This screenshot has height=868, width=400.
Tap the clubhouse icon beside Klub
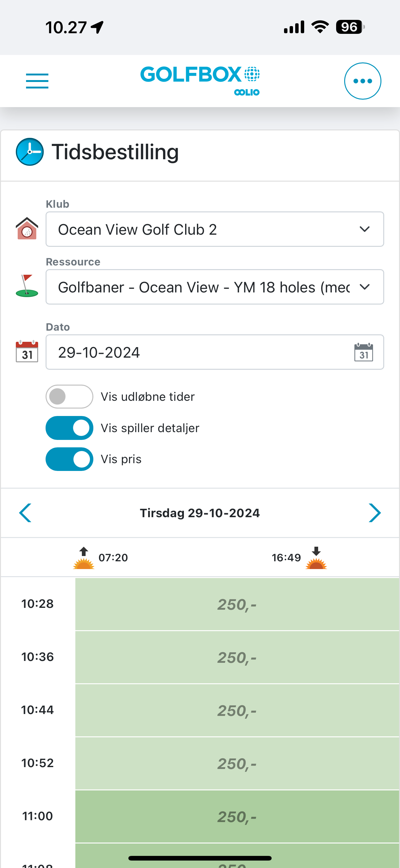point(27,228)
